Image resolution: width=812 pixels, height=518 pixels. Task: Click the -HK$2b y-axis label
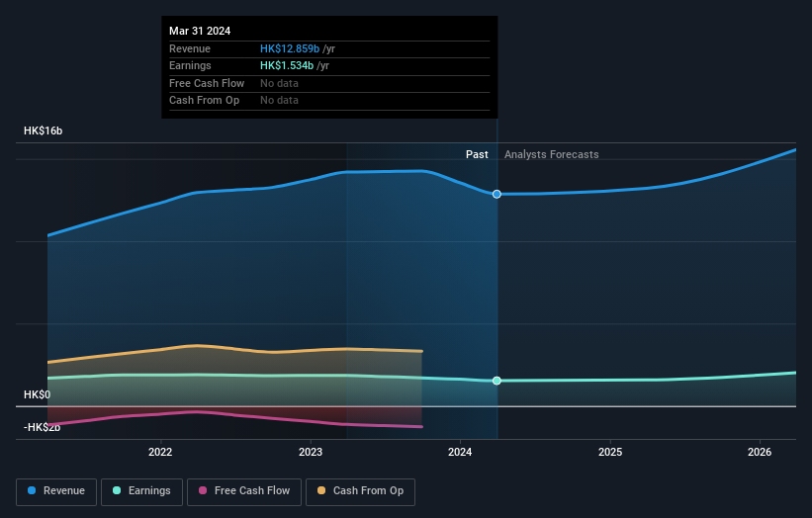tap(42, 427)
